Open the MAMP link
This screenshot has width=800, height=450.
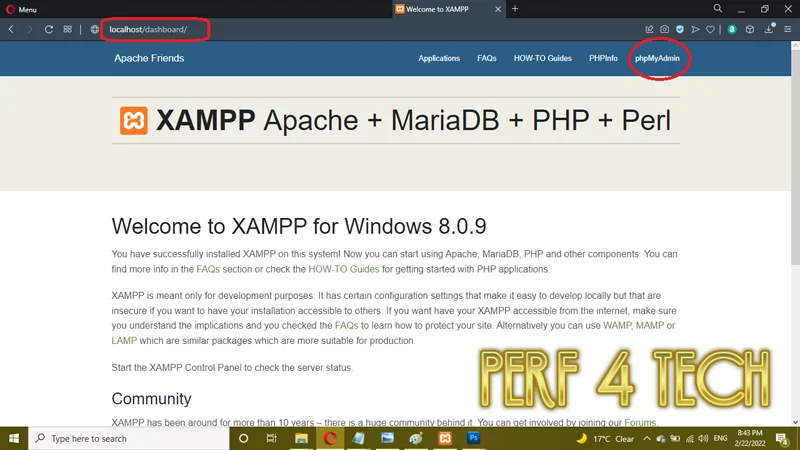649,326
